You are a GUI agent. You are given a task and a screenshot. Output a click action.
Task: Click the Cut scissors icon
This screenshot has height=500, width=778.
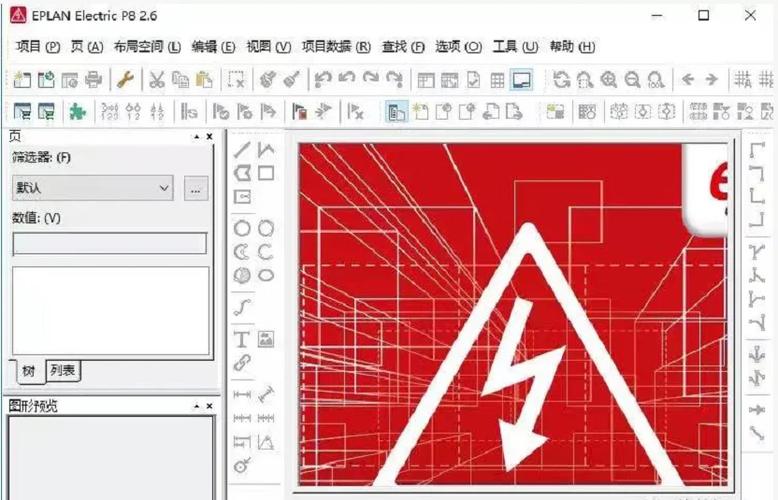tap(157, 79)
